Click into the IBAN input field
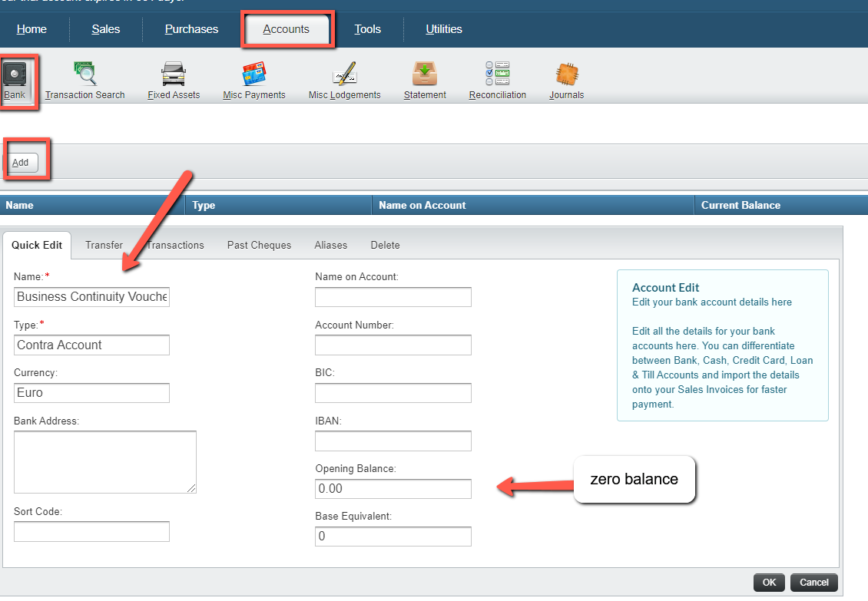 (x=393, y=441)
